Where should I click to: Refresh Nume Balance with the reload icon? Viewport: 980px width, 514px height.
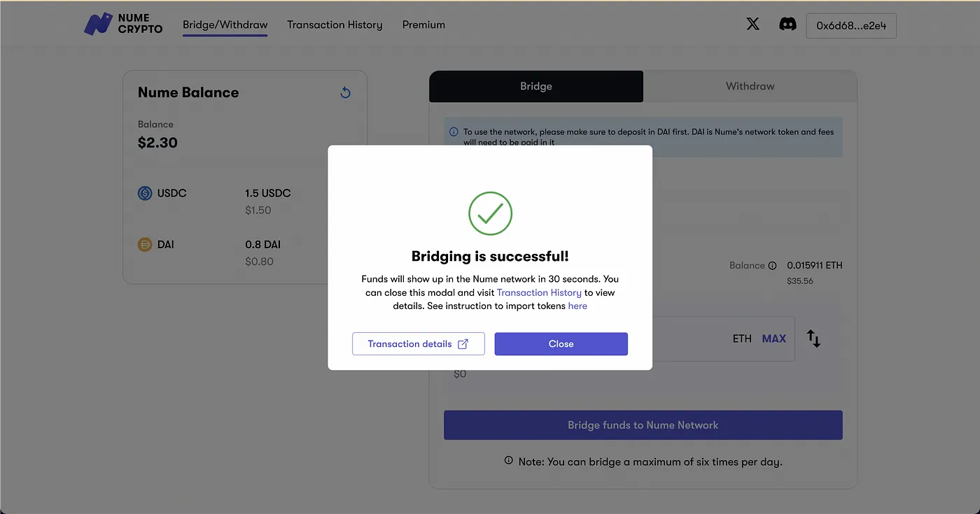coord(345,92)
